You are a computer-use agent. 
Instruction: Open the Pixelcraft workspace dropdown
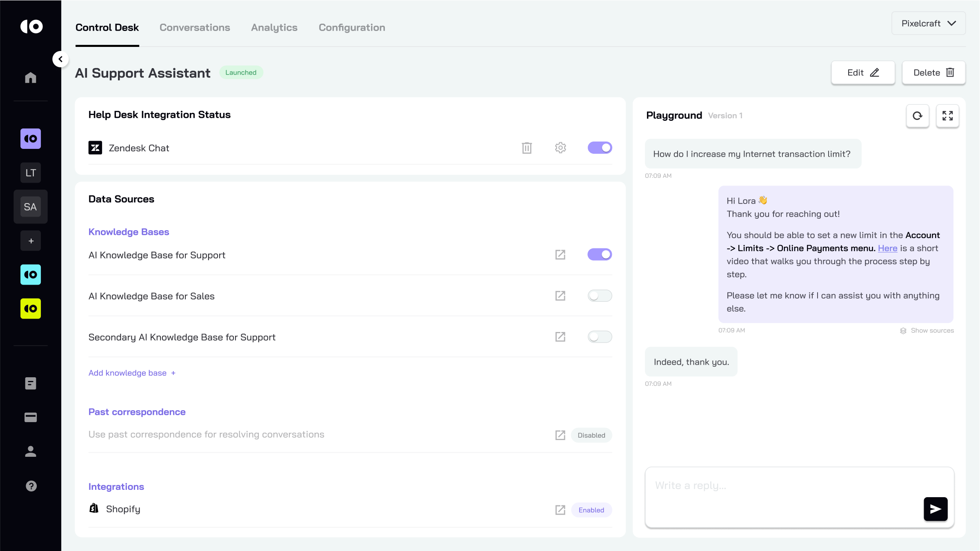pyautogui.click(x=928, y=23)
